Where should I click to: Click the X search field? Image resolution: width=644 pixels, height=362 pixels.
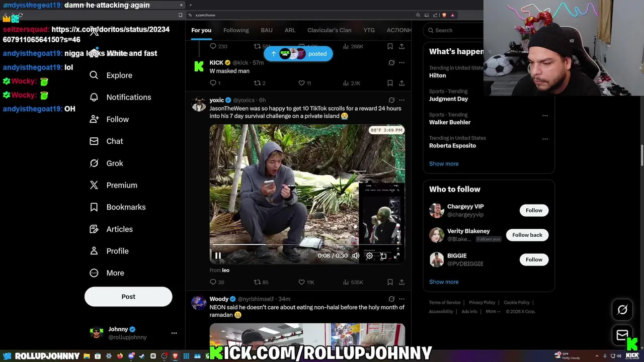453,30
